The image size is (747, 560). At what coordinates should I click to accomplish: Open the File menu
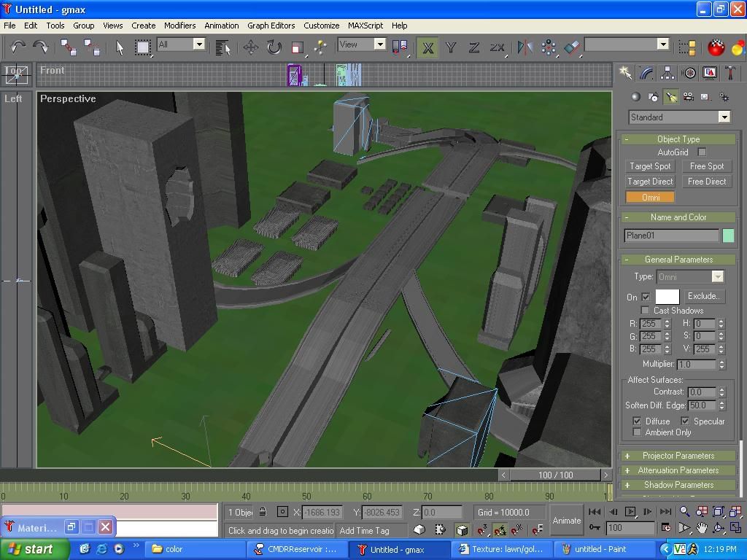point(9,26)
